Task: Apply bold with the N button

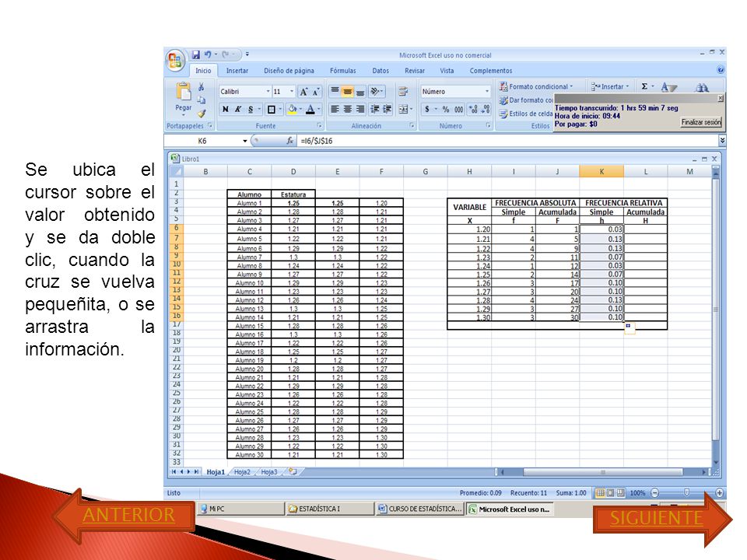Action: coord(226,110)
